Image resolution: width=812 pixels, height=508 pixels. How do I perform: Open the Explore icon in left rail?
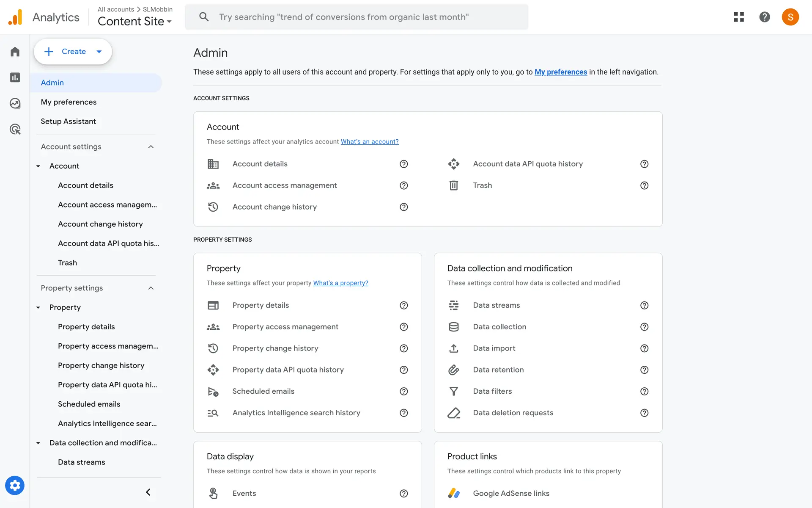tap(15, 103)
